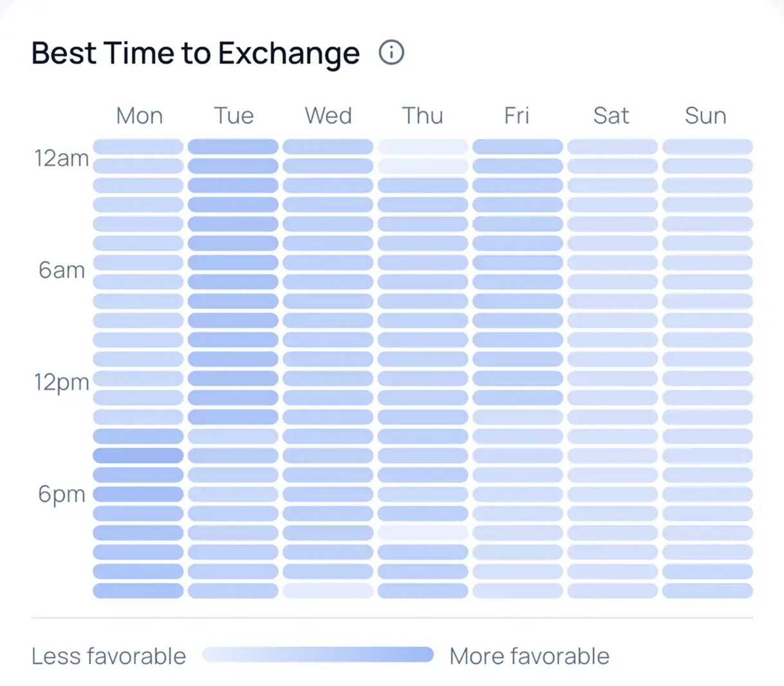Select the 12pm row label
Viewport: 784px width, 686px height.
coord(61,382)
